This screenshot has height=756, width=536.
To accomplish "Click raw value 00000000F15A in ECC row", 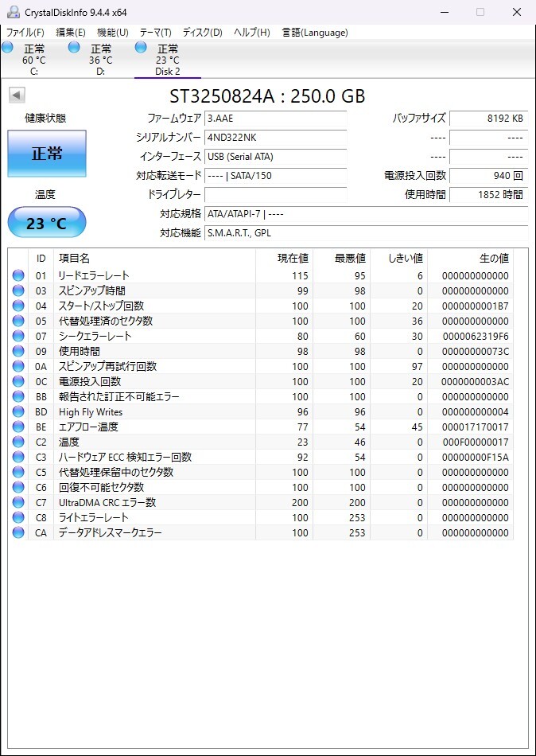I will pyautogui.click(x=476, y=457).
